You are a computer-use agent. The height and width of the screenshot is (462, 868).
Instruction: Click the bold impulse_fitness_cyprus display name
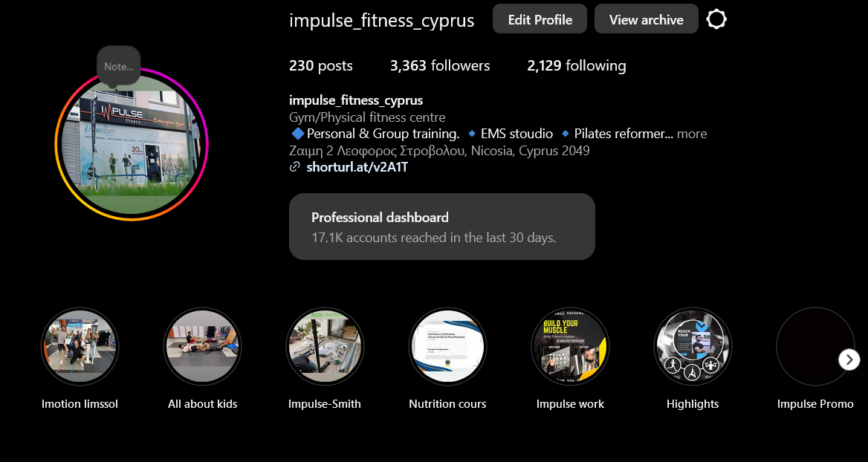coord(356,101)
